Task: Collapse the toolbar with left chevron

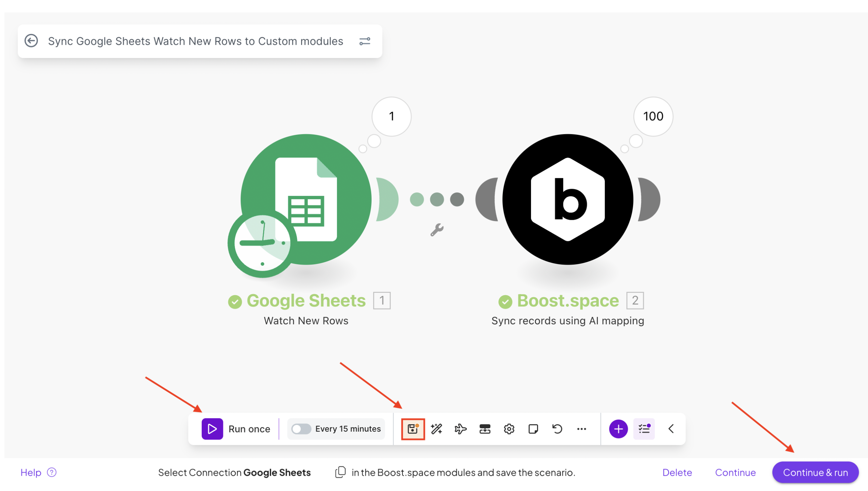Action: point(671,429)
